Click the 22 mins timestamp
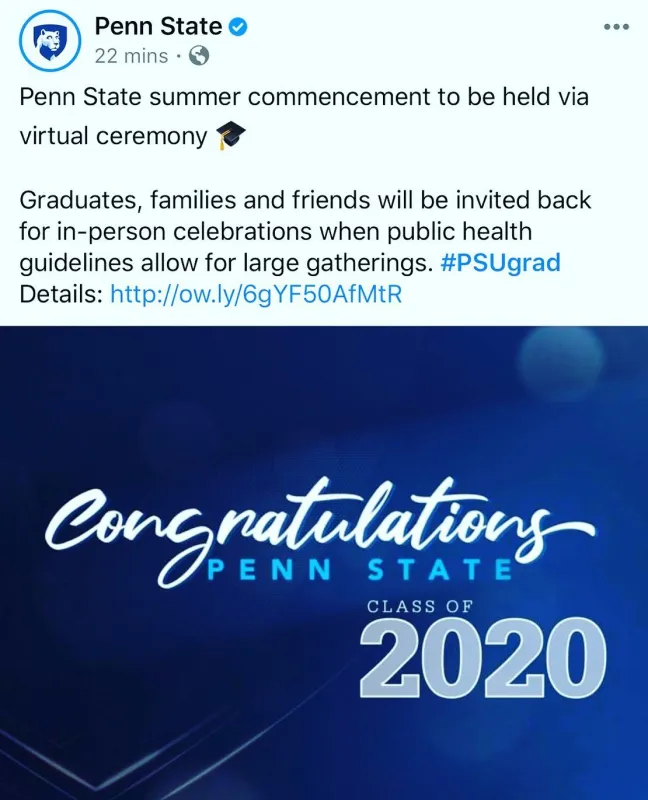 click(x=131, y=56)
